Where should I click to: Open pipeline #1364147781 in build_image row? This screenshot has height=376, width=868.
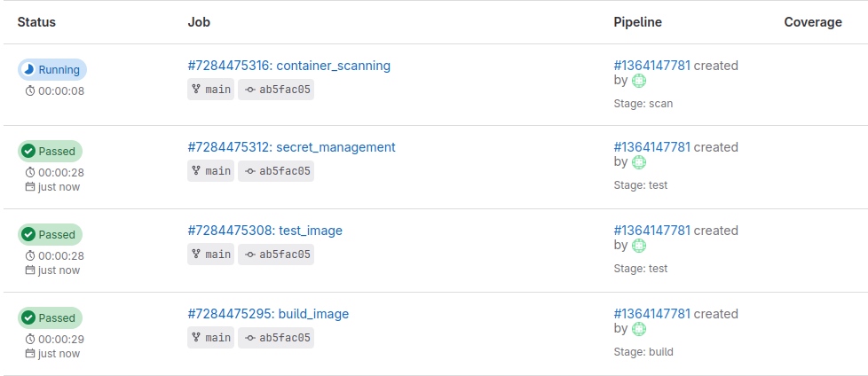point(652,314)
